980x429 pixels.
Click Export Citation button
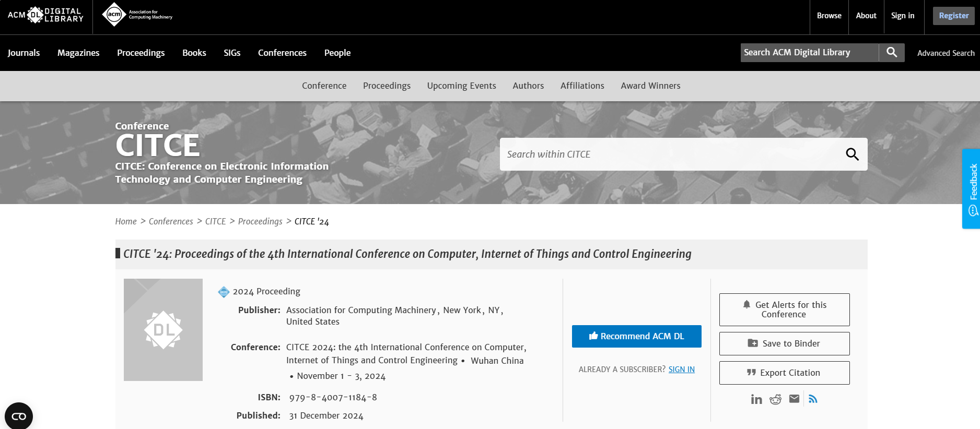pyautogui.click(x=784, y=373)
